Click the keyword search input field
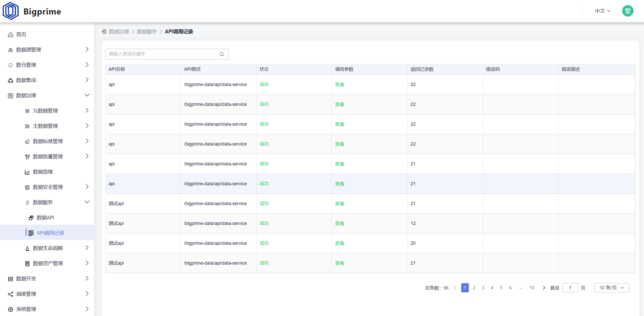The height and width of the screenshot is (316, 644). tap(167, 54)
